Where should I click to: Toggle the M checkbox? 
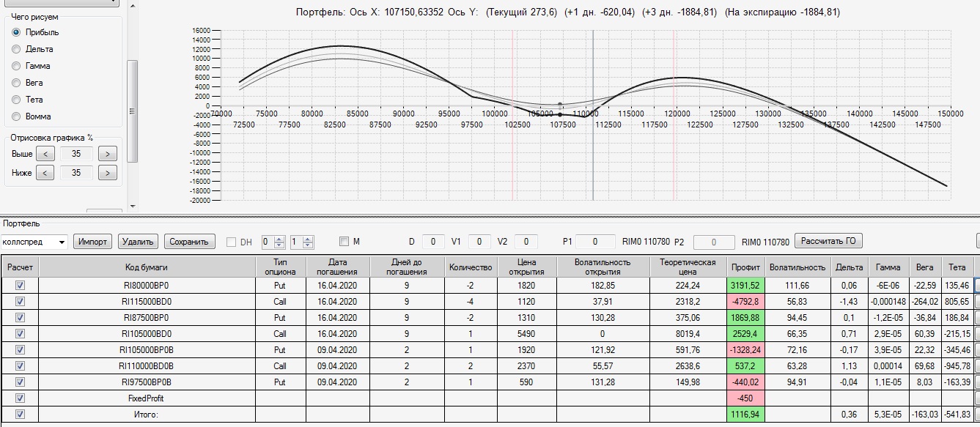click(345, 242)
